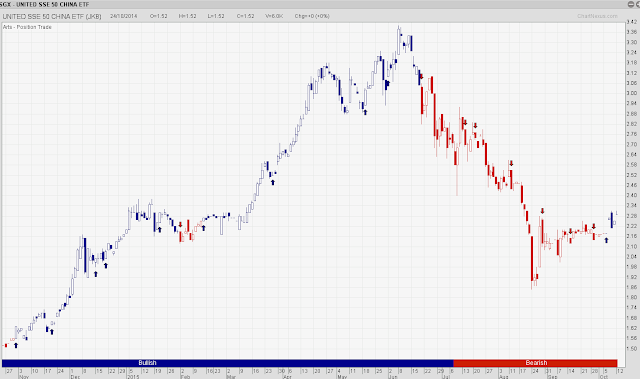This screenshot has height=379, width=640.
Task: Click the May month label on date axis
Action: (342, 377)
